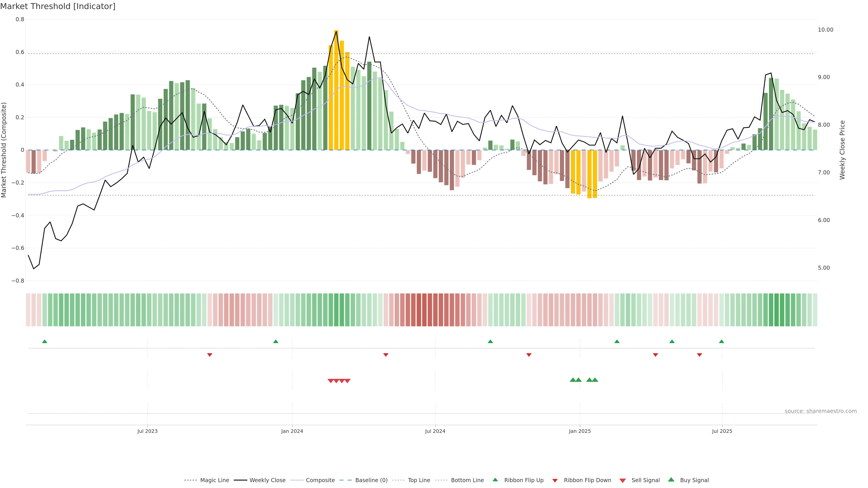This screenshot has width=868, height=488.
Task: Click the Ribbon Flip Up legend triangle icon
Action: click(x=495, y=480)
